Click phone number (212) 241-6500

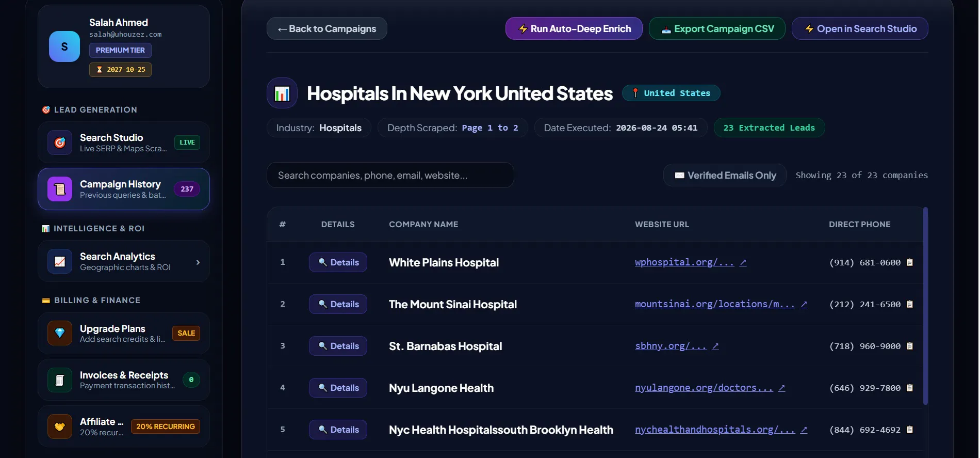tap(865, 304)
